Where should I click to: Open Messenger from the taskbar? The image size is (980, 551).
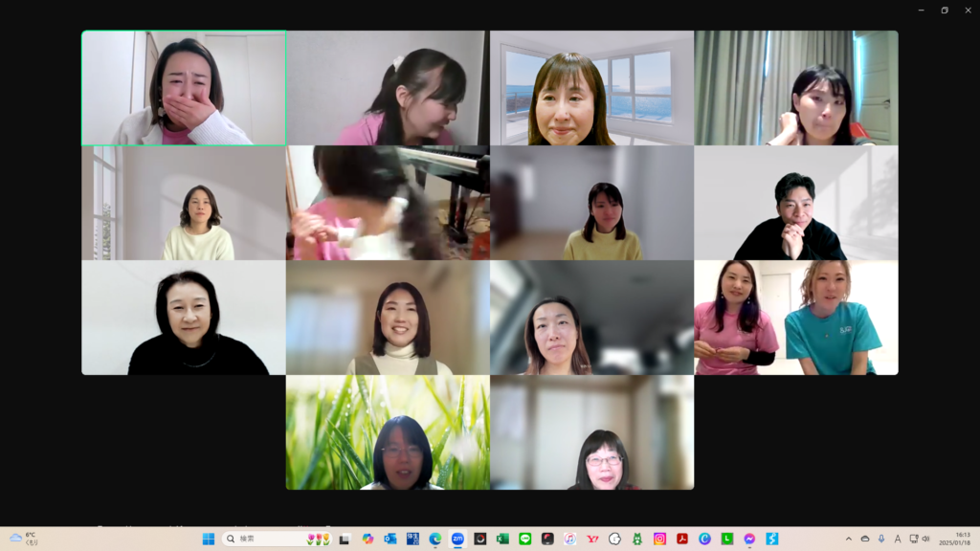click(749, 539)
